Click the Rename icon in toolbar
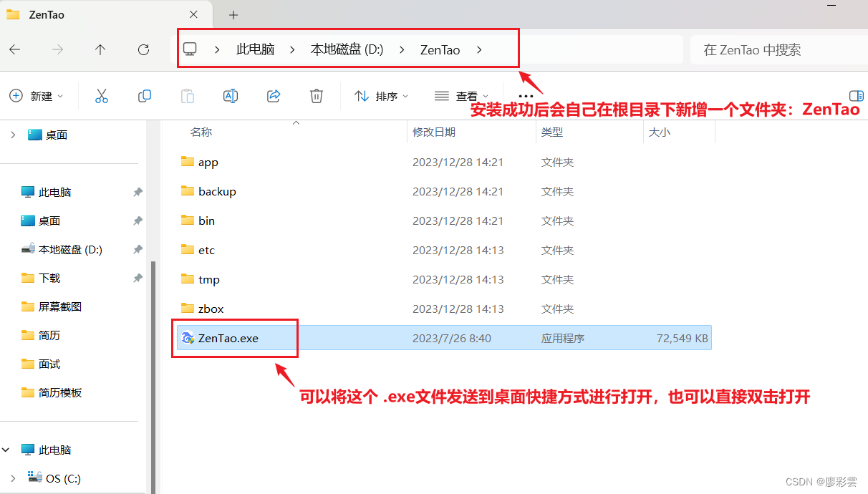Screen dimensions: 868x494 click(x=231, y=96)
